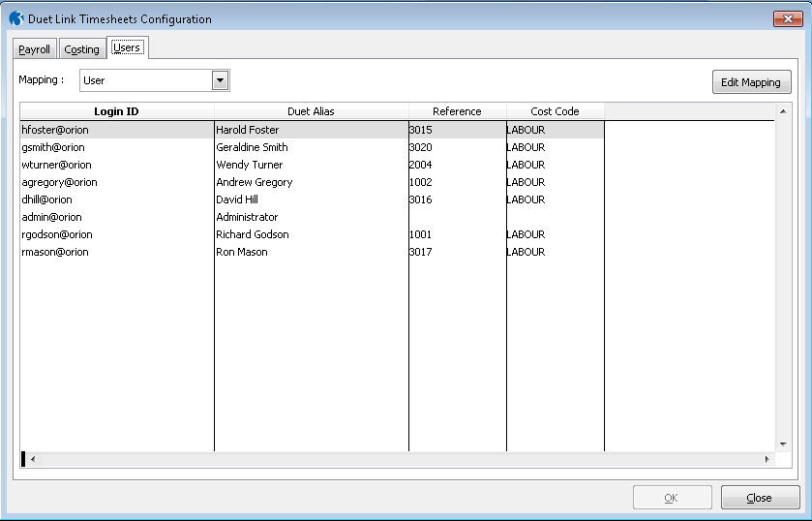Select the admin@orion login
The height and width of the screenshot is (521, 812).
pos(52,217)
